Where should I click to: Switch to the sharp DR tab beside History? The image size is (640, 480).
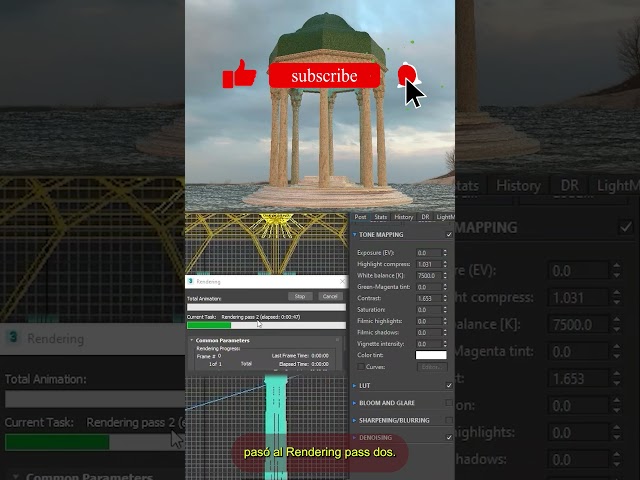(425, 217)
